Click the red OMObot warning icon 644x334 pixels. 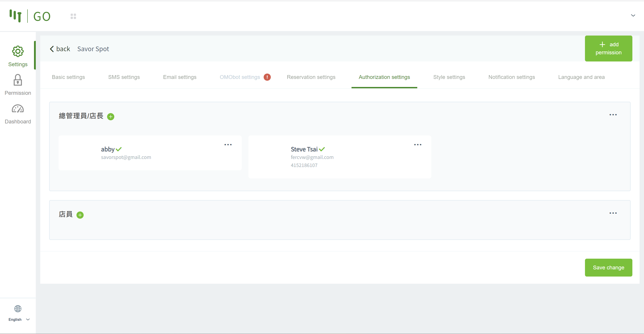click(x=267, y=77)
